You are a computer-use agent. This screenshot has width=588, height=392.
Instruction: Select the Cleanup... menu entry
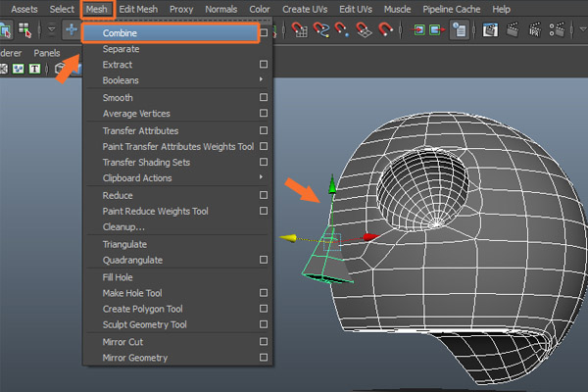[124, 226]
